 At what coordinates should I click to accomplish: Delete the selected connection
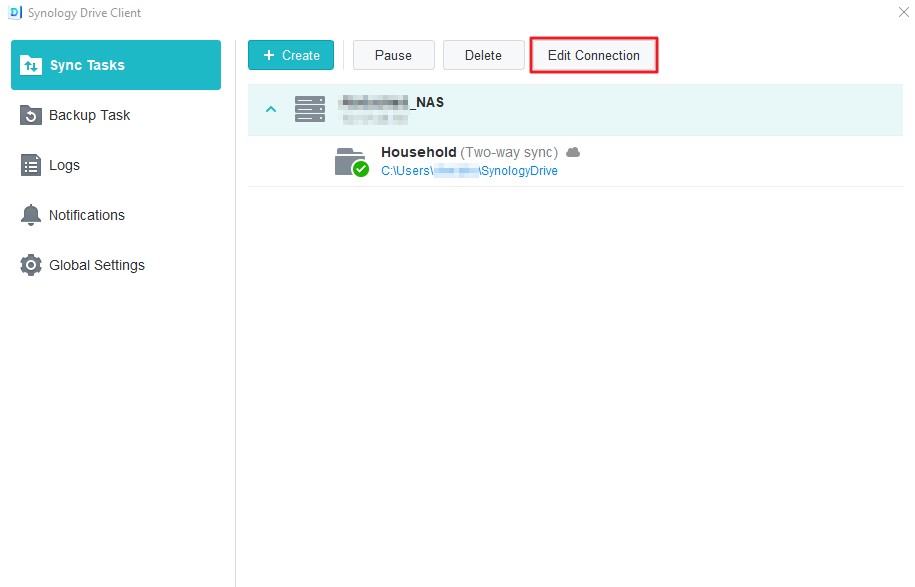[x=483, y=55]
